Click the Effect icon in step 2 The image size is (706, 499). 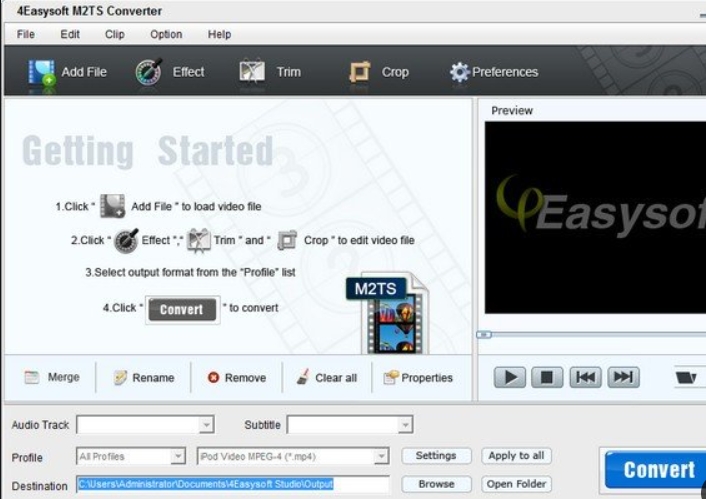click(126, 240)
